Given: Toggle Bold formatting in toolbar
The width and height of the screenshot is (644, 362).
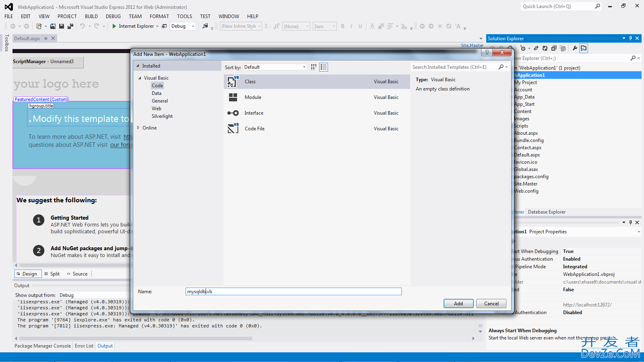Looking at the screenshot, I should (343, 26).
